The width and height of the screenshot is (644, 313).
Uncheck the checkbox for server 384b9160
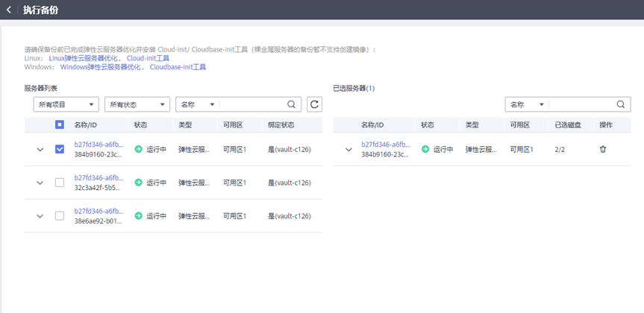pyautogui.click(x=60, y=149)
